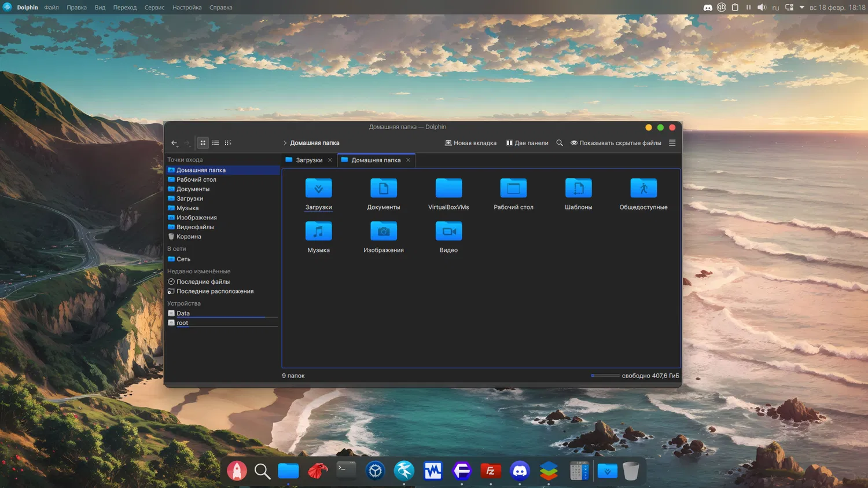Switch to the Загрузки tab
868x488 pixels.
click(308, 160)
